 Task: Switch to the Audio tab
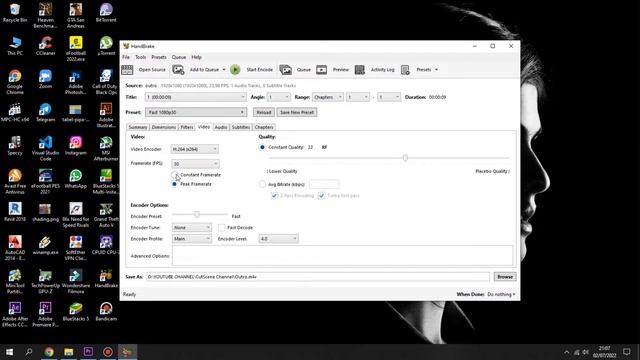point(221,127)
